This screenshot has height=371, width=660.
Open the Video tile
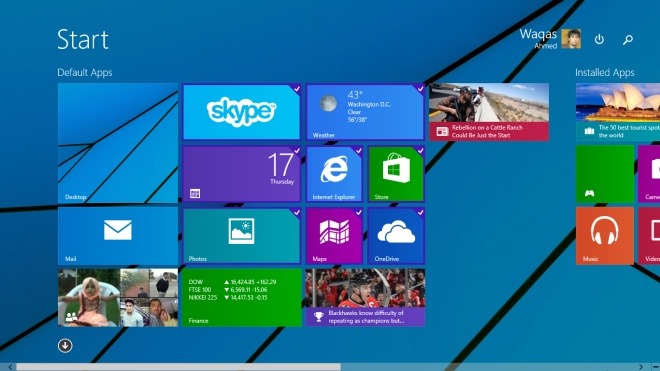649,236
